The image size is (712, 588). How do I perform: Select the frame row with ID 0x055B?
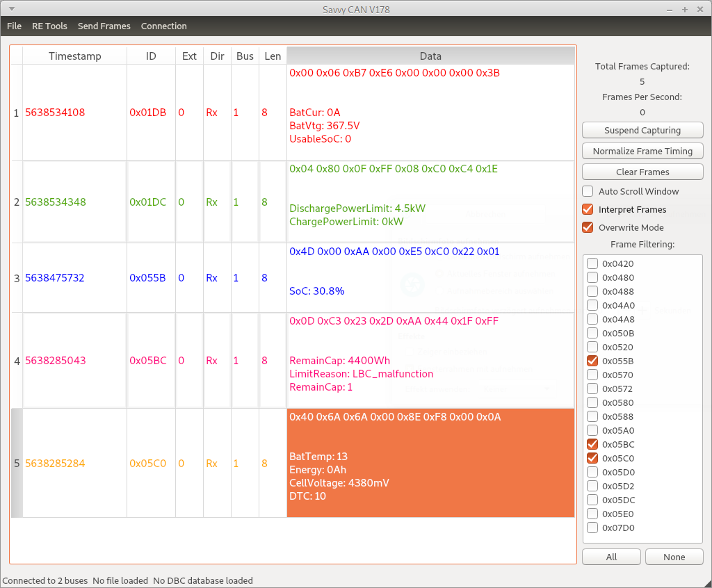[147, 278]
